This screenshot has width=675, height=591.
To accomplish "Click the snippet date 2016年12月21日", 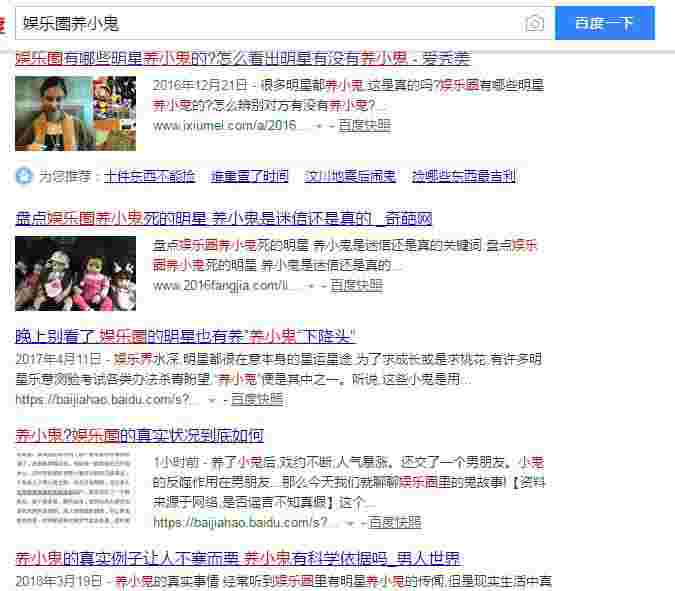I will pyautogui.click(x=200, y=85).
